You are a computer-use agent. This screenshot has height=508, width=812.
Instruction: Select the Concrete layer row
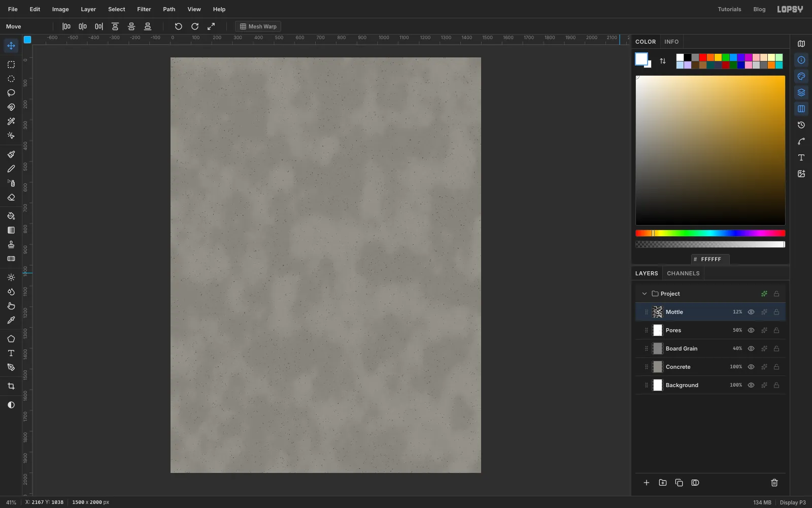710,367
